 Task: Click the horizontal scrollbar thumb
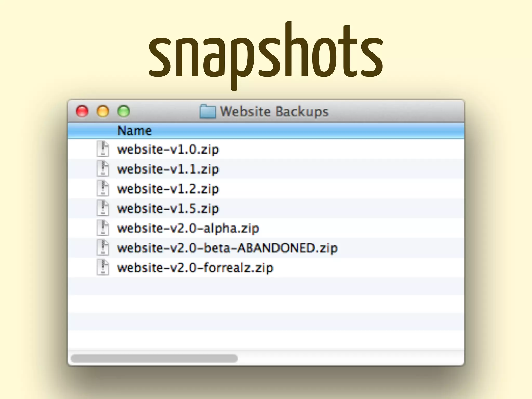coord(154,358)
